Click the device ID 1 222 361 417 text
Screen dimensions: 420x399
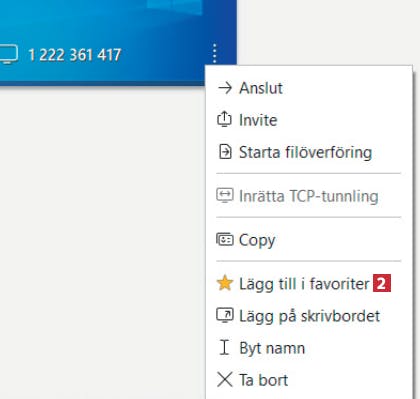click(x=75, y=55)
